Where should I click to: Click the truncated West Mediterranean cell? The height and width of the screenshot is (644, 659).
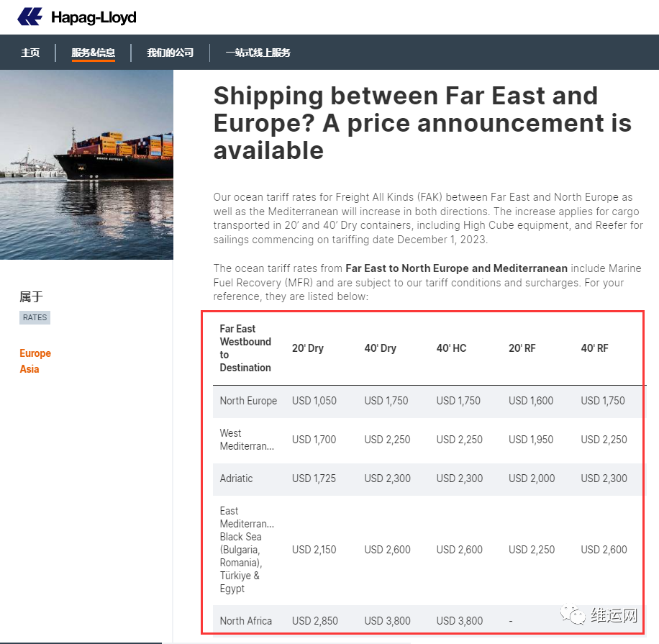(247, 440)
